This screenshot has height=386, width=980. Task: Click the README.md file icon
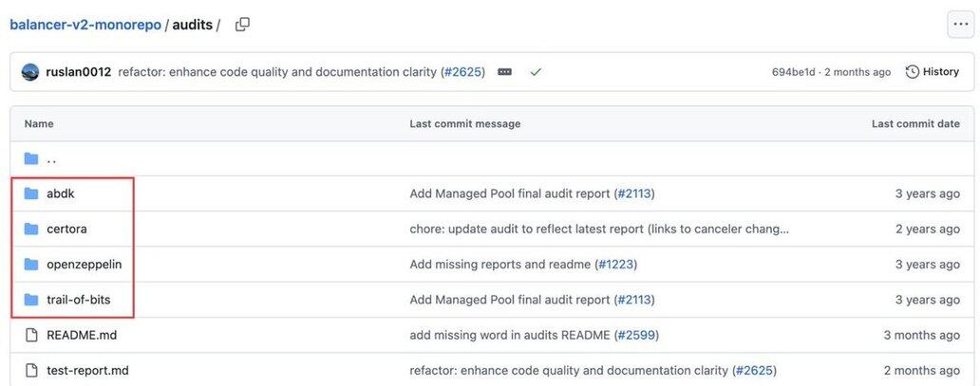click(x=31, y=335)
